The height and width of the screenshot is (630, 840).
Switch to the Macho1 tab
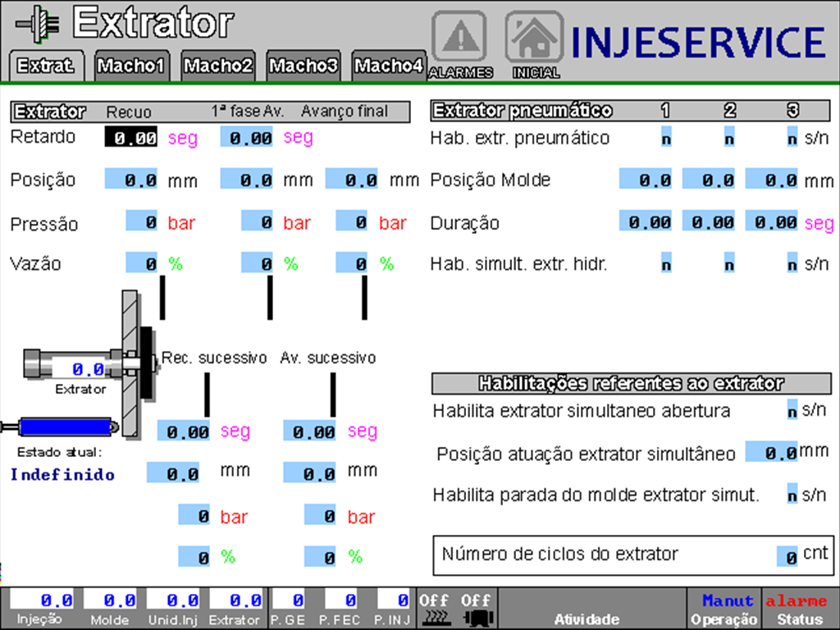click(132, 66)
